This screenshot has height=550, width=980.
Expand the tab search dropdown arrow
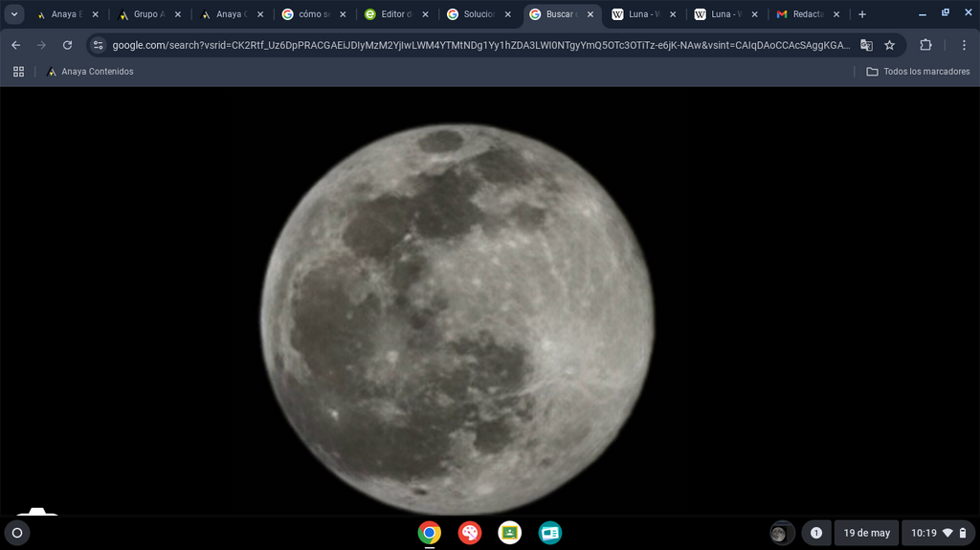coord(13,14)
